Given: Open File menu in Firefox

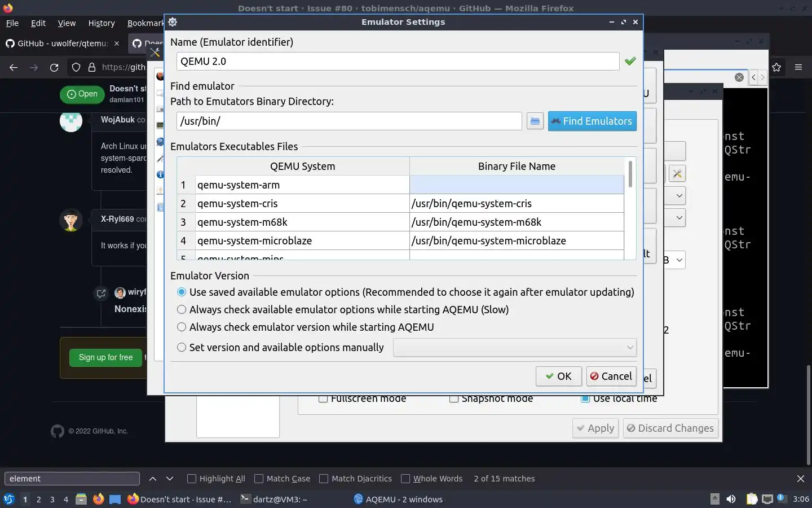Looking at the screenshot, I should click(12, 23).
